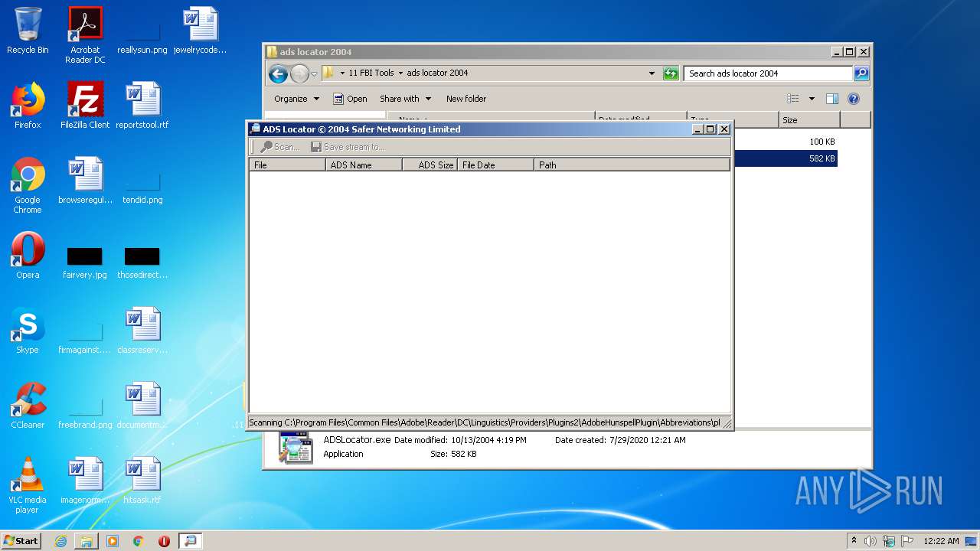Image resolution: width=980 pixels, height=551 pixels.
Task: Show hidden tray icons arrow
Action: [854, 541]
